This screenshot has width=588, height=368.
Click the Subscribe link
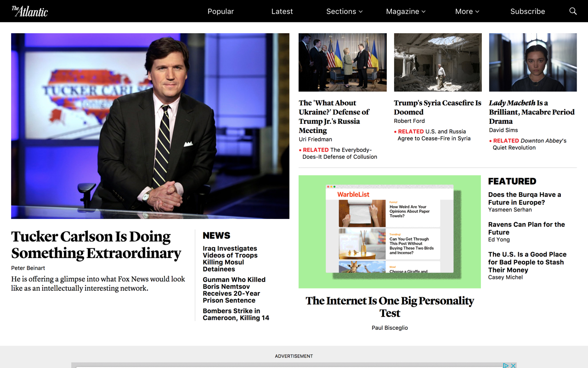[527, 11]
